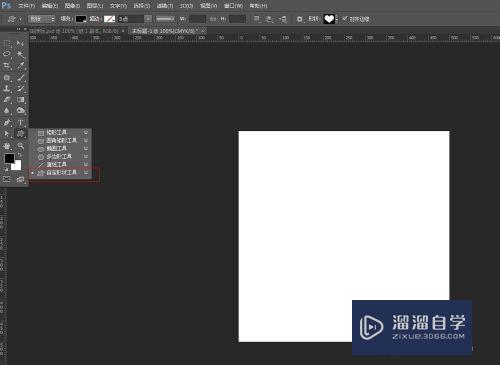Select the Clone Stamp tool
This screenshot has width=500, height=365.
pos(7,89)
